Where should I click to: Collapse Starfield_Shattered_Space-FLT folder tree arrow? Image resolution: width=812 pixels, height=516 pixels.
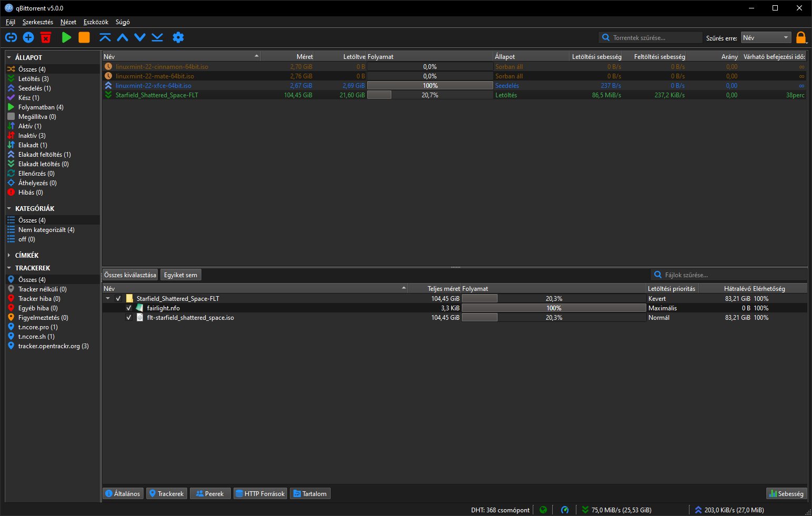108,299
